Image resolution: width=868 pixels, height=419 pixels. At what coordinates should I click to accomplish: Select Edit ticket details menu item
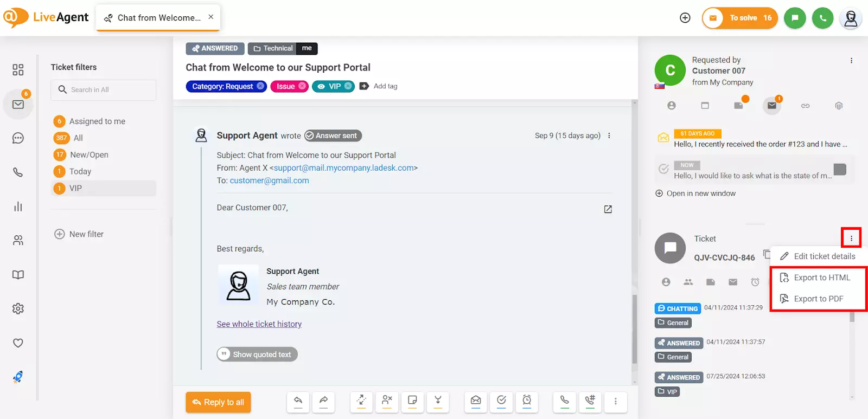pos(818,256)
